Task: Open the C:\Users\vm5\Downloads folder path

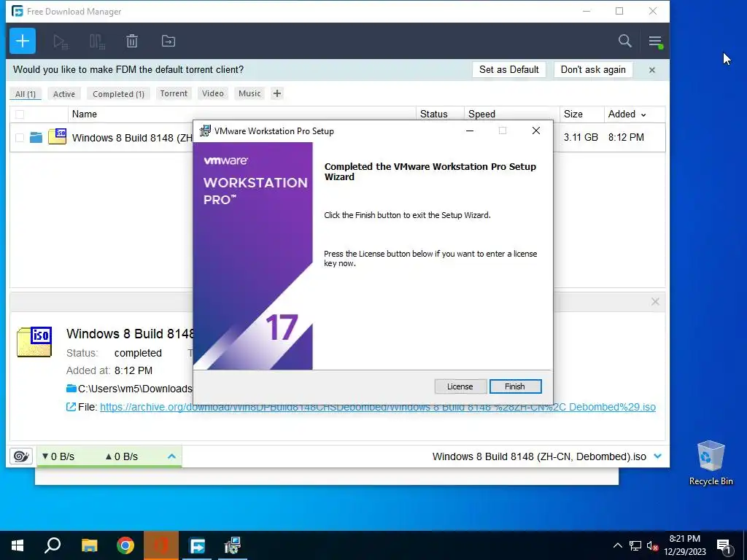Action: coord(135,389)
